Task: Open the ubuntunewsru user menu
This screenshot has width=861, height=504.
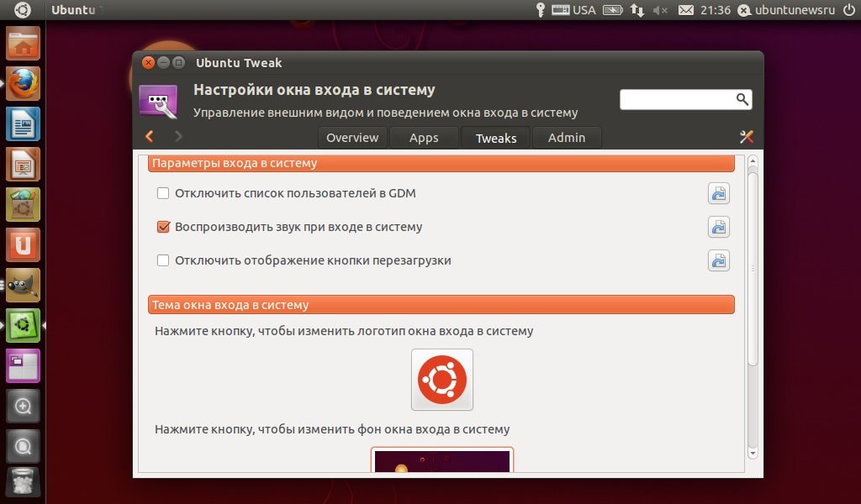Action: [x=786, y=10]
